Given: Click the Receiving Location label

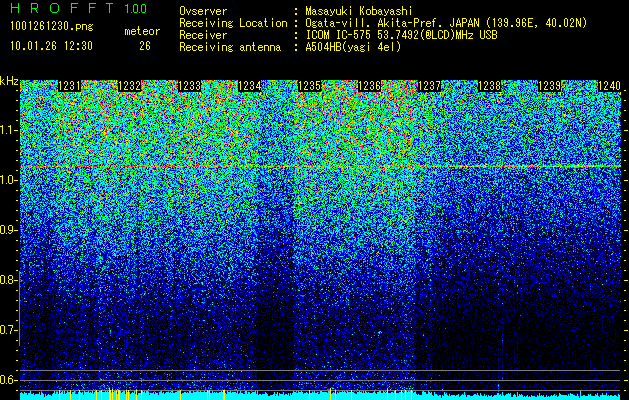Looking at the screenshot, I should pyautogui.click(x=233, y=23).
